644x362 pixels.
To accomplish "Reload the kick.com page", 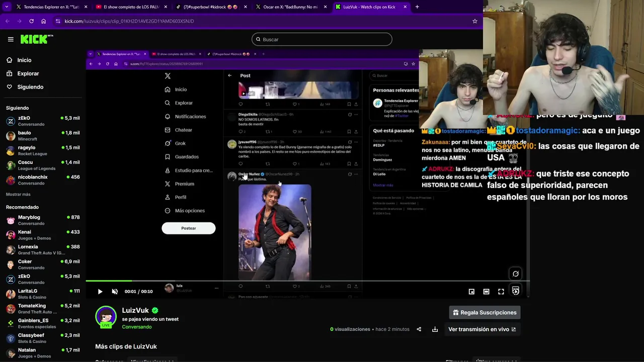I will (x=31, y=21).
